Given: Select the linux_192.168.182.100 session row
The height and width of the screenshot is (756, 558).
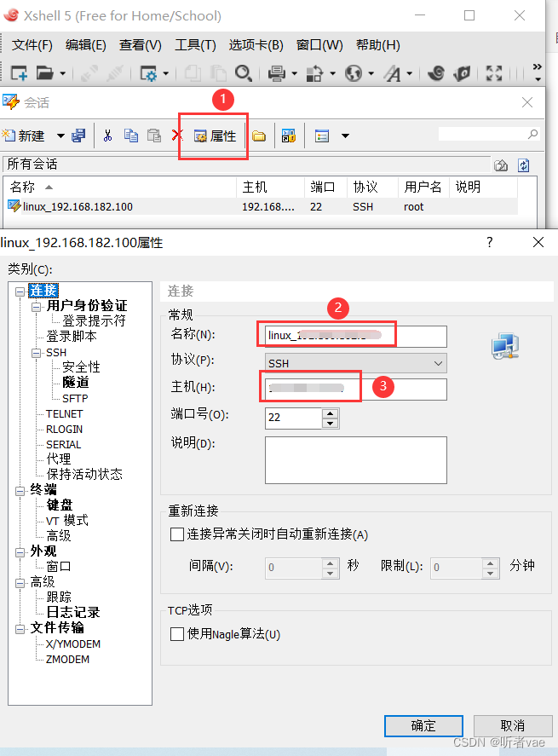Looking at the screenshot, I should click(x=260, y=206).
